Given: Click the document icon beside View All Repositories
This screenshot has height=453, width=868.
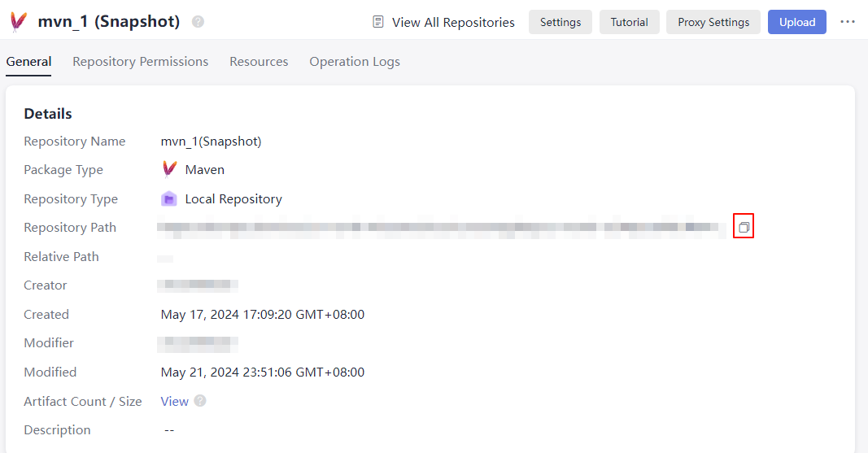Looking at the screenshot, I should (378, 22).
